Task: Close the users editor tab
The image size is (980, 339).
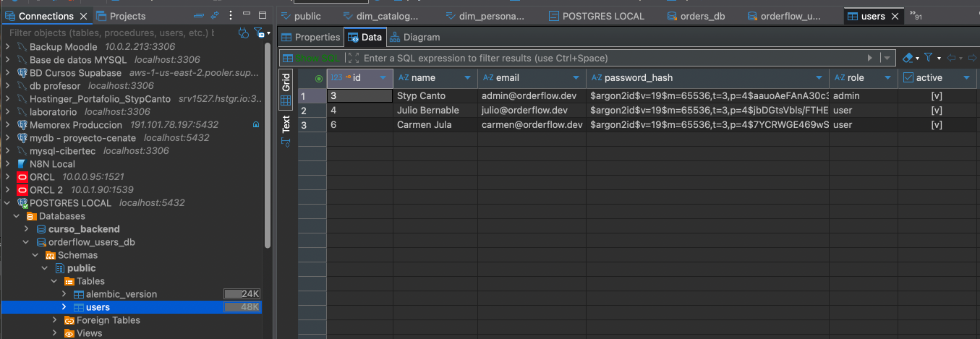Action: point(895,16)
